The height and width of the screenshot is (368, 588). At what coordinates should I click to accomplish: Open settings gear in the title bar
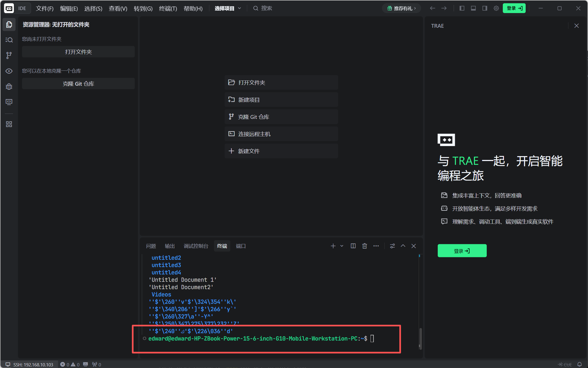(x=496, y=8)
